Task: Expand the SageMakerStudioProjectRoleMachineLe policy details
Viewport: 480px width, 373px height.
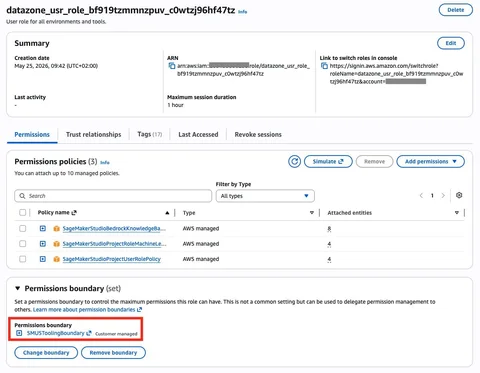Action: pyautogui.click(x=43, y=244)
